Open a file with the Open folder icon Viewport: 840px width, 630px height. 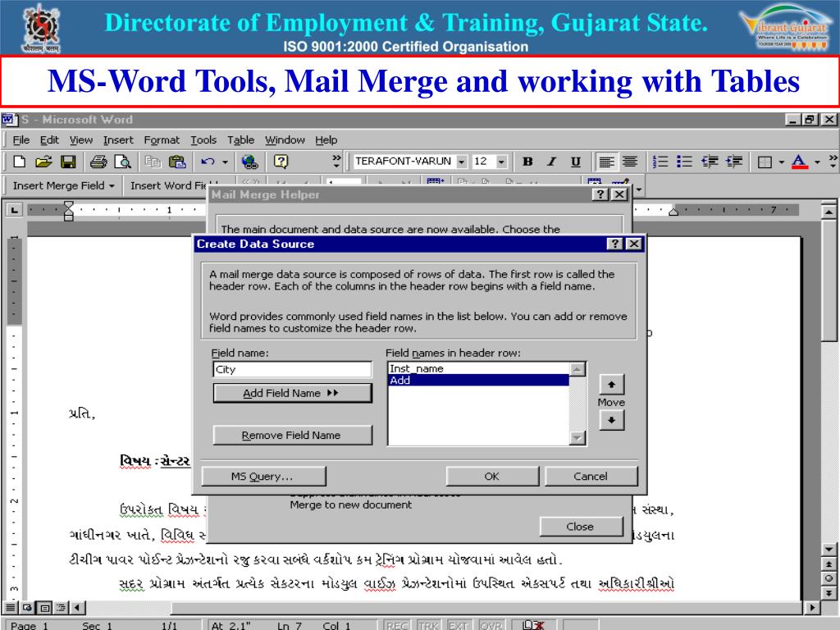pos(43,162)
